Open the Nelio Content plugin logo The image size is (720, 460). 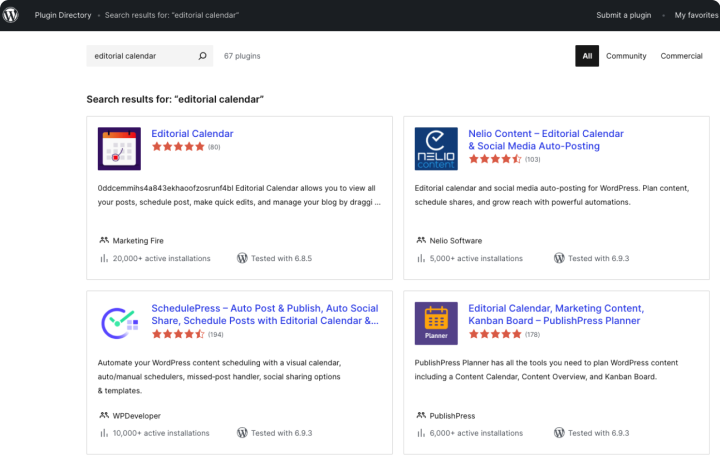[x=436, y=149]
